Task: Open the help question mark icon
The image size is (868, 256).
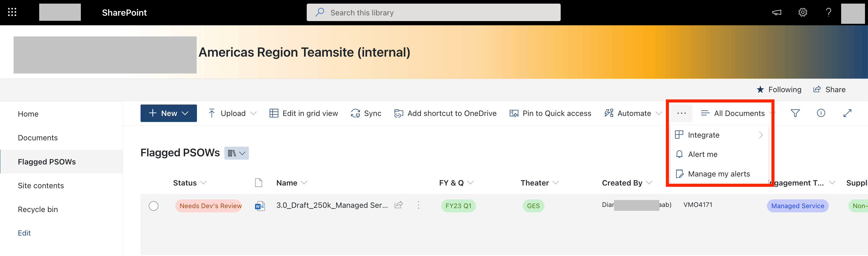Action: [x=828, y=12]
